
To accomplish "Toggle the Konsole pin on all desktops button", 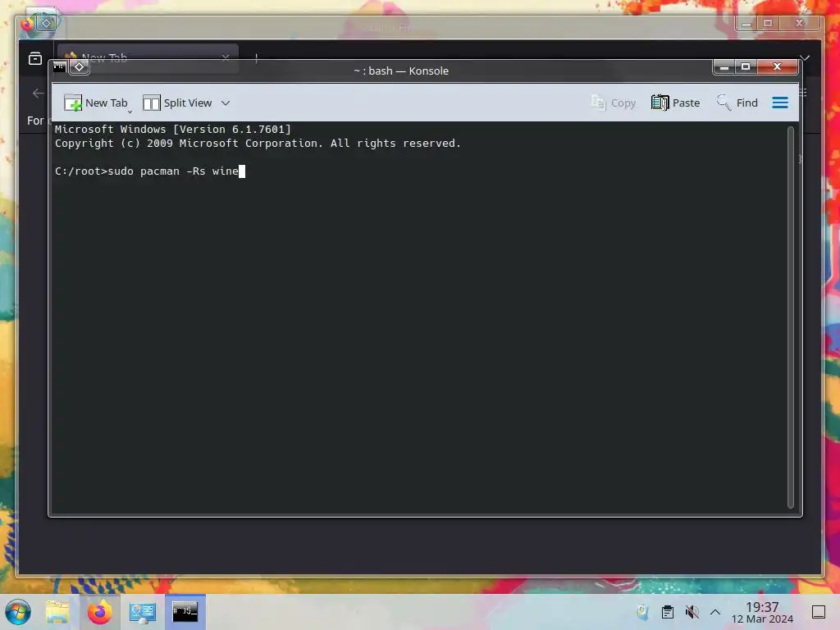I will point(80,67).
